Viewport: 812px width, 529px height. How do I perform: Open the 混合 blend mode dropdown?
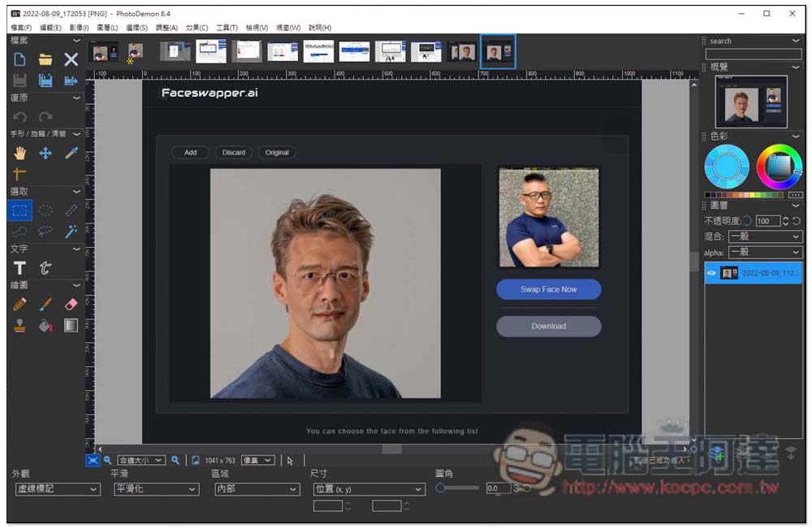[x=765, y=236]
